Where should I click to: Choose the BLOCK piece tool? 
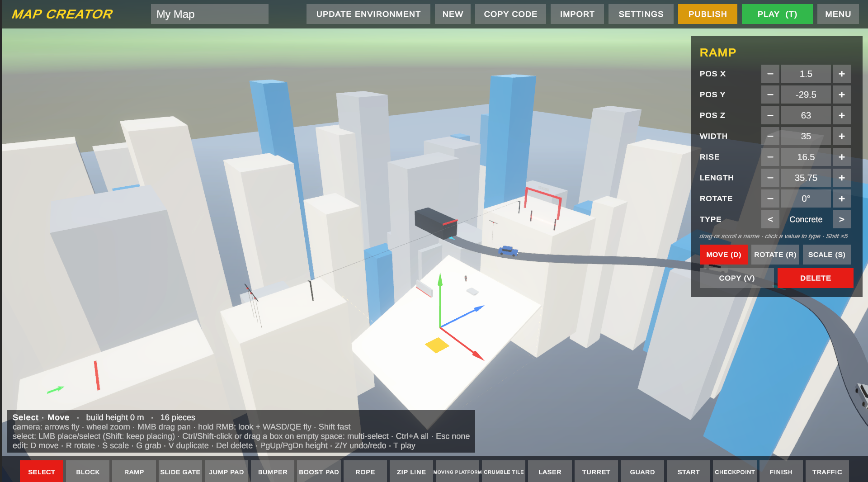(x=88, y=472)
